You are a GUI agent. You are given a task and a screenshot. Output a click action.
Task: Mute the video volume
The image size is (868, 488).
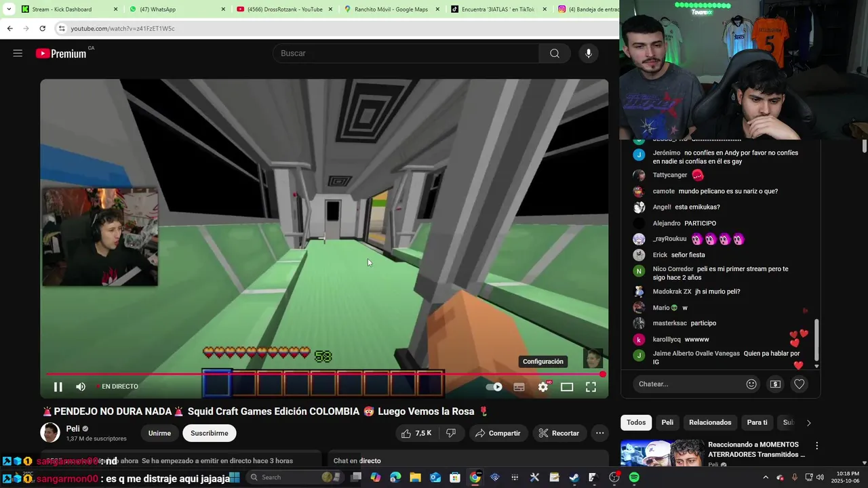[81, 387]
